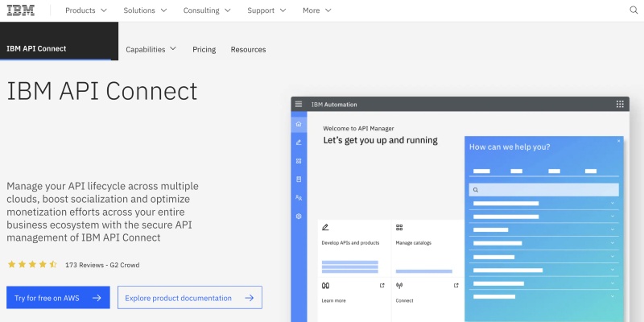Click Try for free on AWS button
644x322 pixels.
pyautogui.click(x=58, y=297)
